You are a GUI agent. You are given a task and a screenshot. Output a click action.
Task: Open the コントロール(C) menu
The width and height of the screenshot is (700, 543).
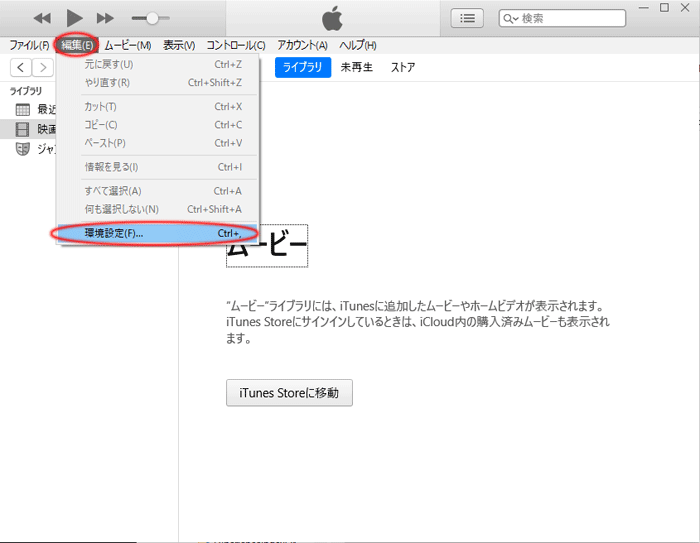coord(236,45)
